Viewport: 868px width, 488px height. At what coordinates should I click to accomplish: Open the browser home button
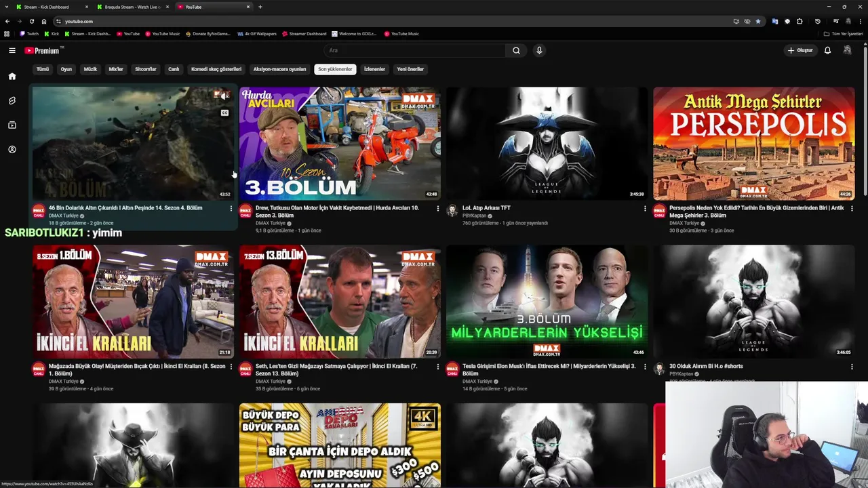click(x=44, y=21)
